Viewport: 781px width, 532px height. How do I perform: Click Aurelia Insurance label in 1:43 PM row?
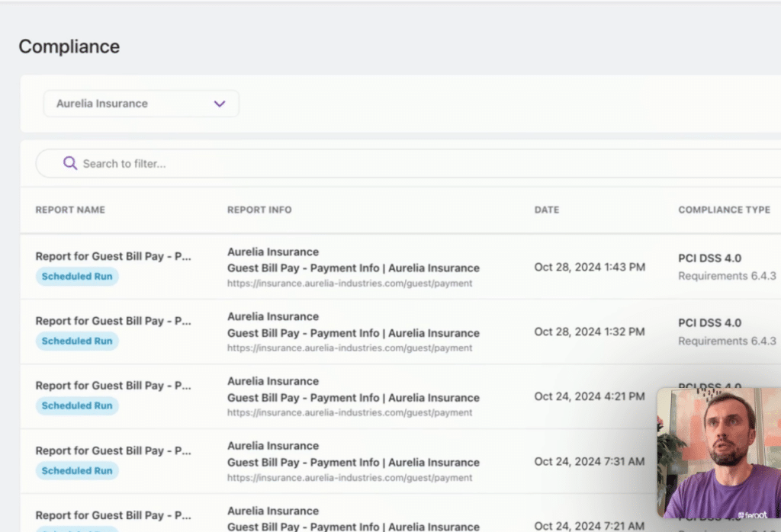click(273, 252)
